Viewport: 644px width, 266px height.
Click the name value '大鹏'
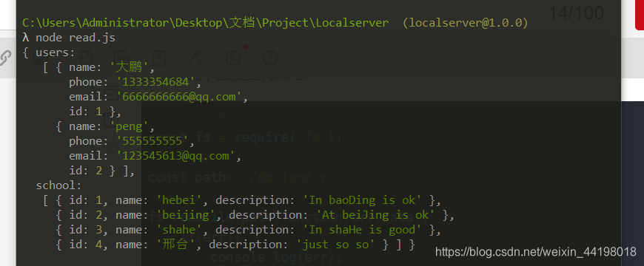point(129,67)
